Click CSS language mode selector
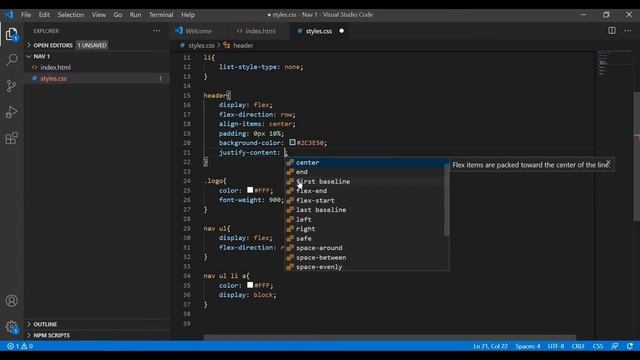This screenshot has width=640, height=360. click(598, 346)
